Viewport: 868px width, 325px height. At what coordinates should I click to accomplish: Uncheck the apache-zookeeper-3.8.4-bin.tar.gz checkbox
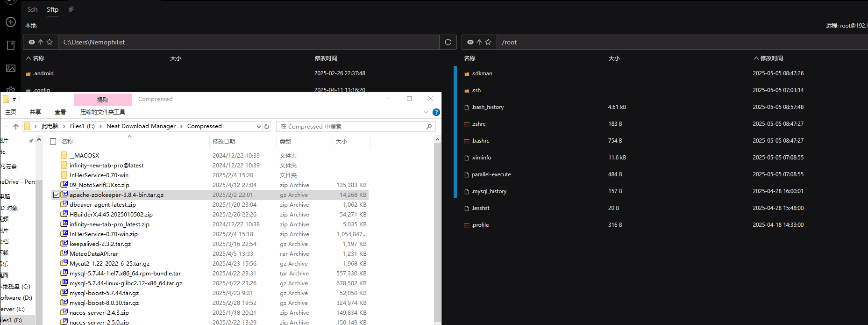click(x=56, y=195)
